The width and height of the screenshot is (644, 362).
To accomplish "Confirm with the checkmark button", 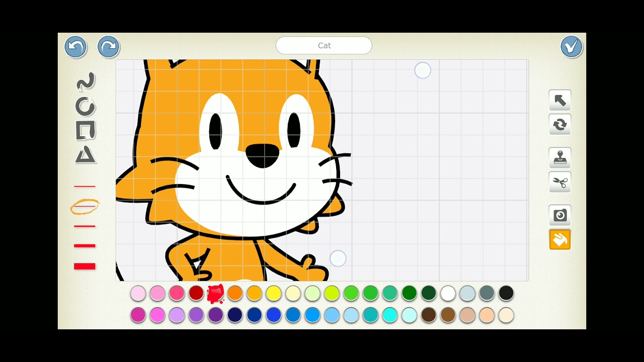I will [x=572, y=47].
